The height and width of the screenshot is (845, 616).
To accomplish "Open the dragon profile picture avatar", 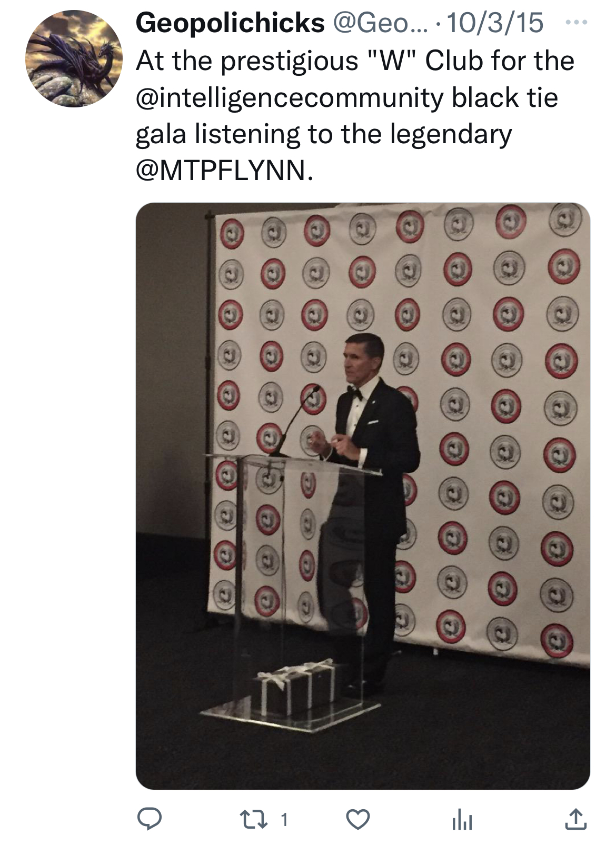I will tap(74, 59).
